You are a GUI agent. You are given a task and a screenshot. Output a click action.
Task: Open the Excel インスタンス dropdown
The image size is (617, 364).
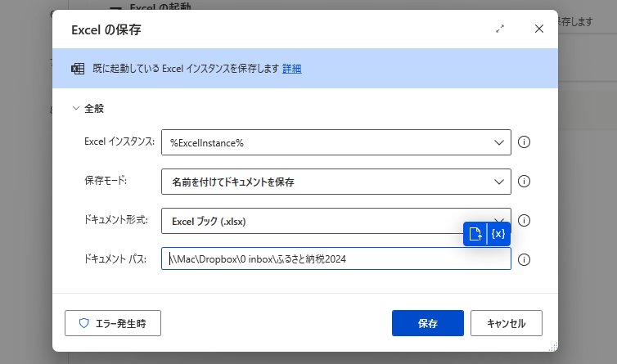(336, 142)
